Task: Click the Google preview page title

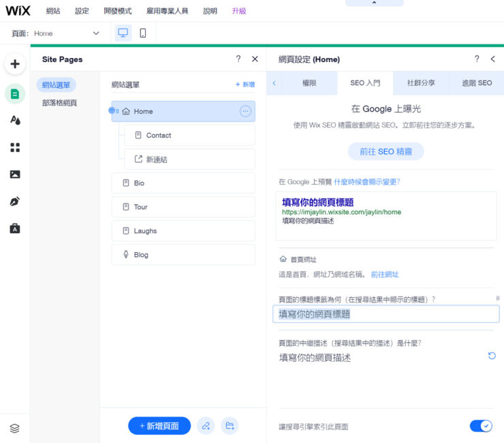Action: point(318,202)
